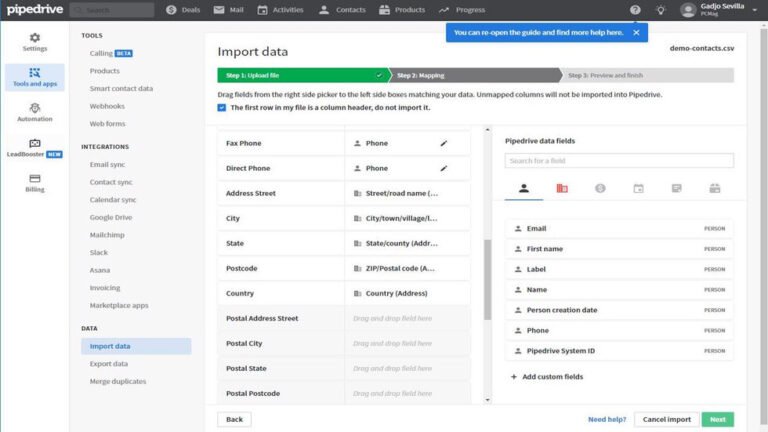Open Google Drive integration
The height and width of the screenshot is (432, 768).
pos(111,217)
